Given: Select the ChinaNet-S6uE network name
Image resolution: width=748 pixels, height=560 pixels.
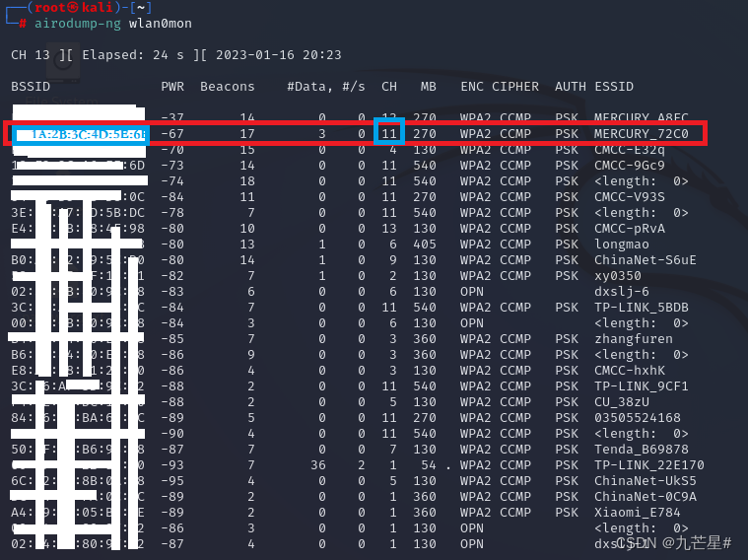Looking at the screenshot, I should tap(645, 259).
